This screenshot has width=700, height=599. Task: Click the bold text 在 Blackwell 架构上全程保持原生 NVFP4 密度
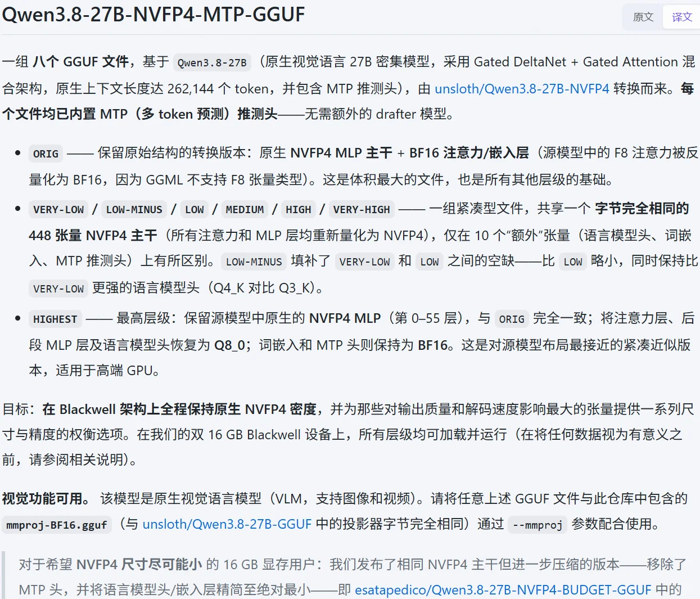pyautogui.click(x=179, y=409)
